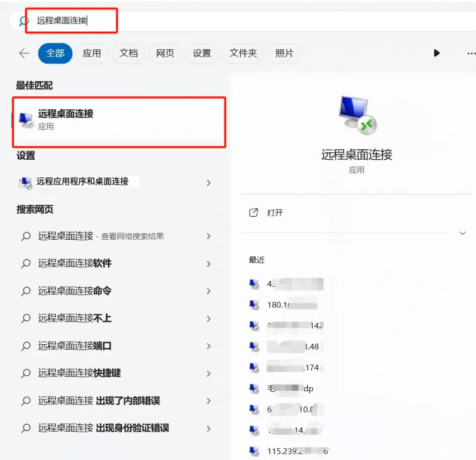This screenshot has width=476, height=460.
Task: Open suggestion 远程桌面连接 出现身份验证错误
Action: pos(115,428)
